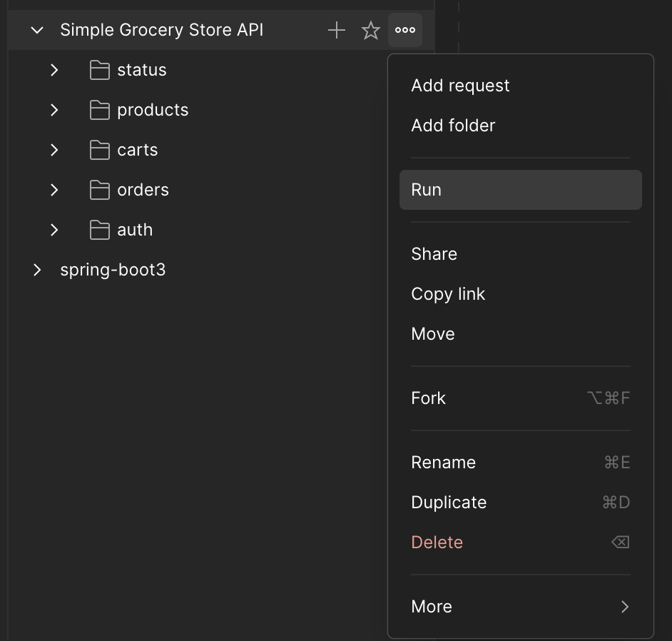
Task: Click the orders folder icon
Action: coord(99,190)
